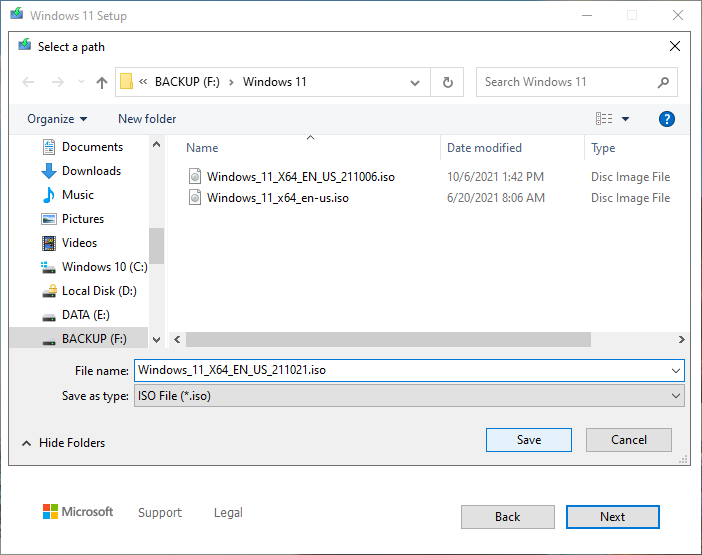Click Next in Windows 11 Setup

click(612, 517)
